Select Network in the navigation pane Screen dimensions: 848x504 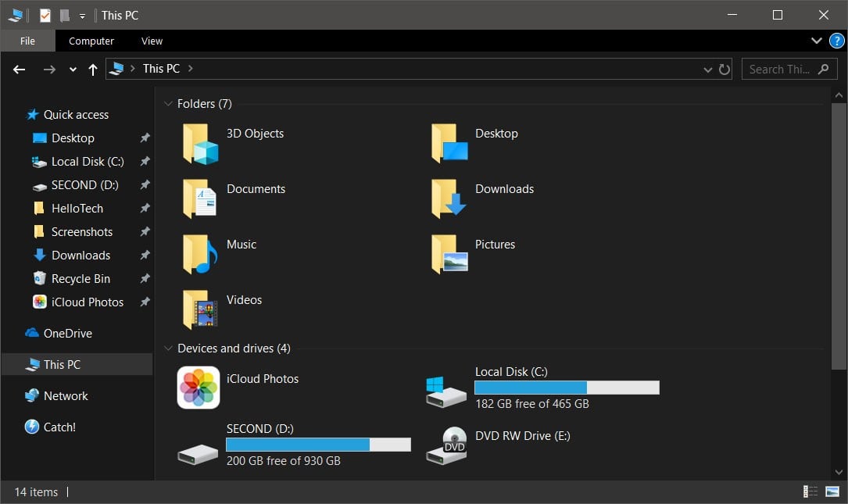[x=66, y=396]
